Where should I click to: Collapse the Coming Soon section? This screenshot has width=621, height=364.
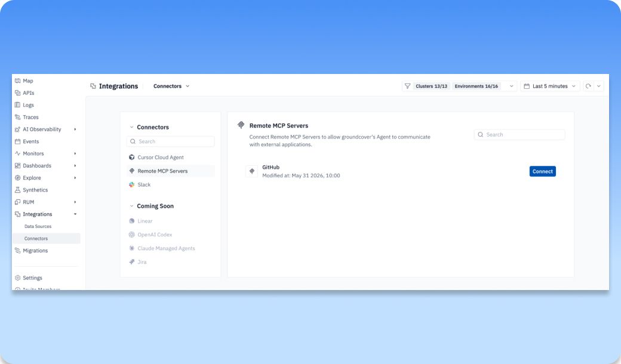pyautogui.click(x=131, y=206)
